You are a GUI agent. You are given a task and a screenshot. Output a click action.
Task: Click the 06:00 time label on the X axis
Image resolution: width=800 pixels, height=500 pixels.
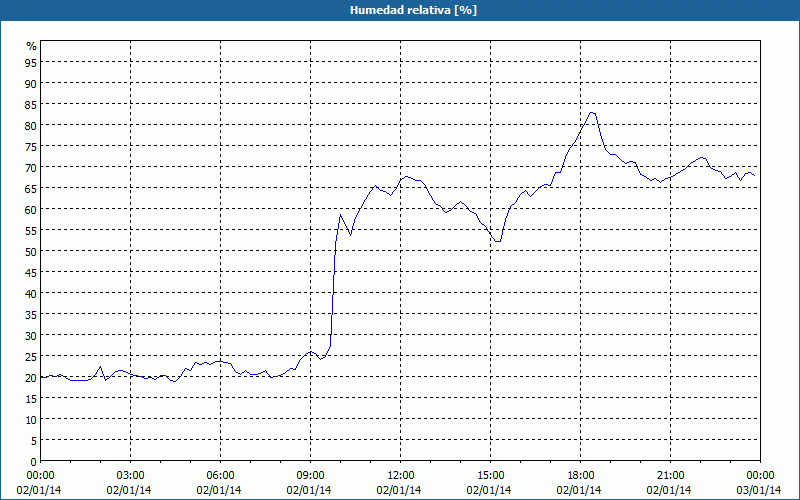220,476
